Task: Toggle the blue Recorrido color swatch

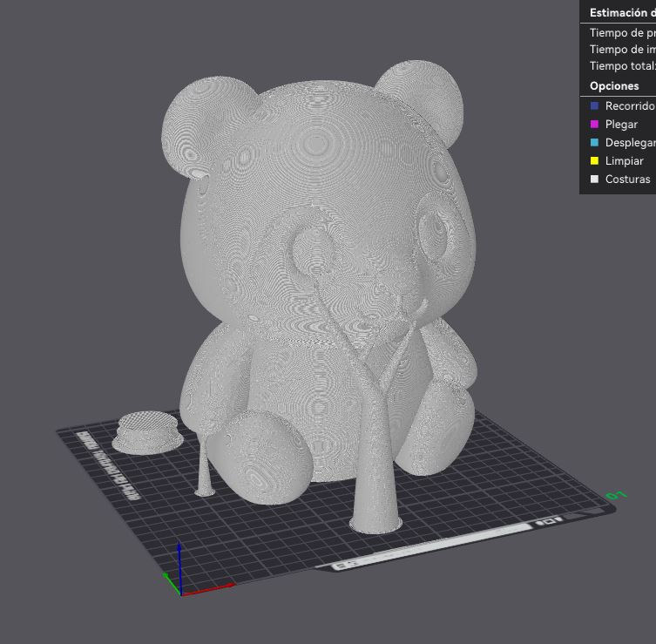Action: (594, 105)
